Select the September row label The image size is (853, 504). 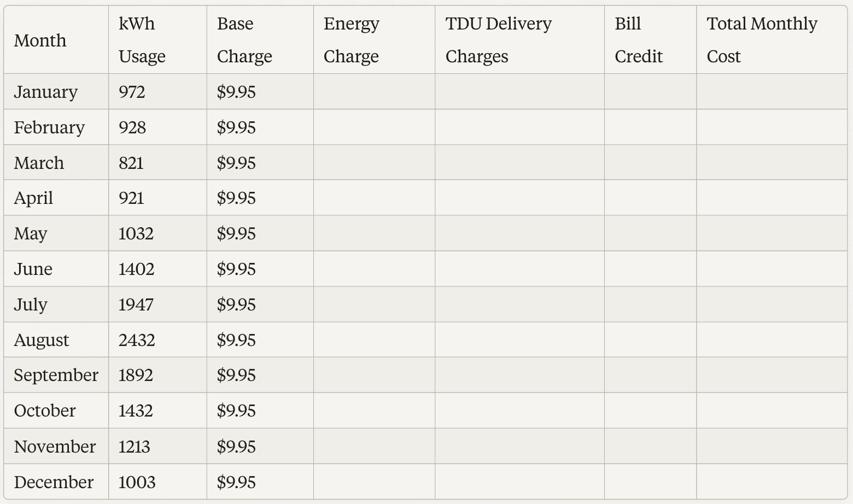[56, 375]
